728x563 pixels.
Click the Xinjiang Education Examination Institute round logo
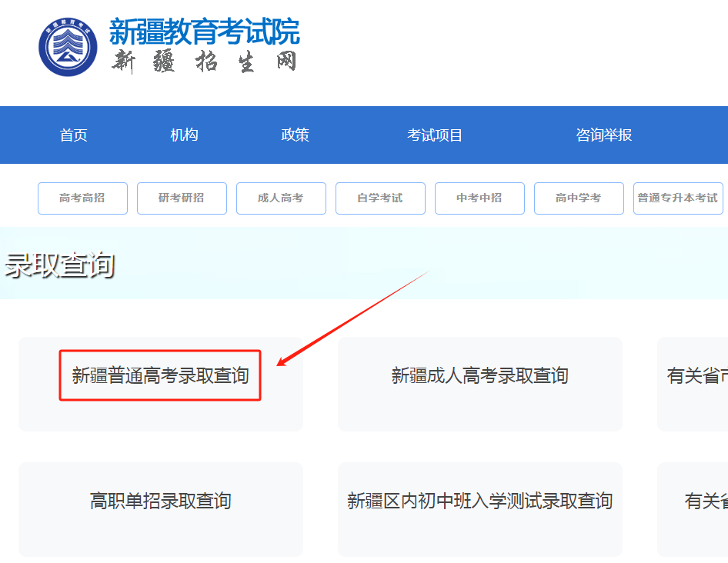tap(68, 47)
